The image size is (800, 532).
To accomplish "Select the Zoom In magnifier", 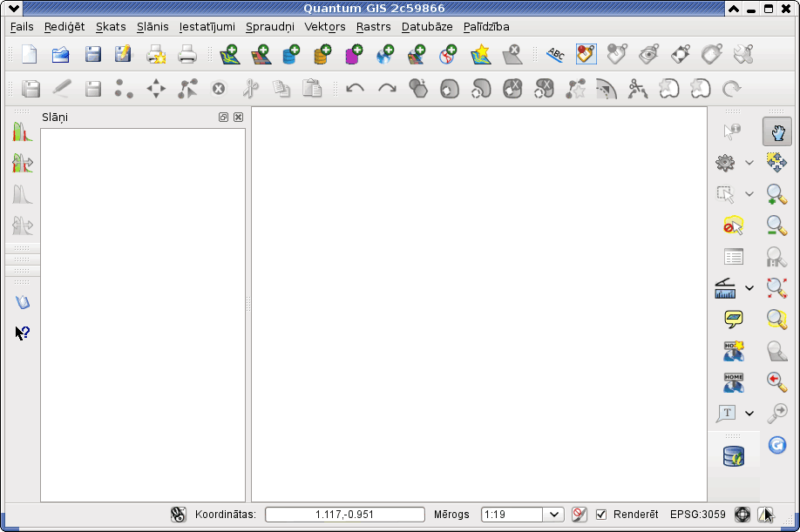I will 776,195.
